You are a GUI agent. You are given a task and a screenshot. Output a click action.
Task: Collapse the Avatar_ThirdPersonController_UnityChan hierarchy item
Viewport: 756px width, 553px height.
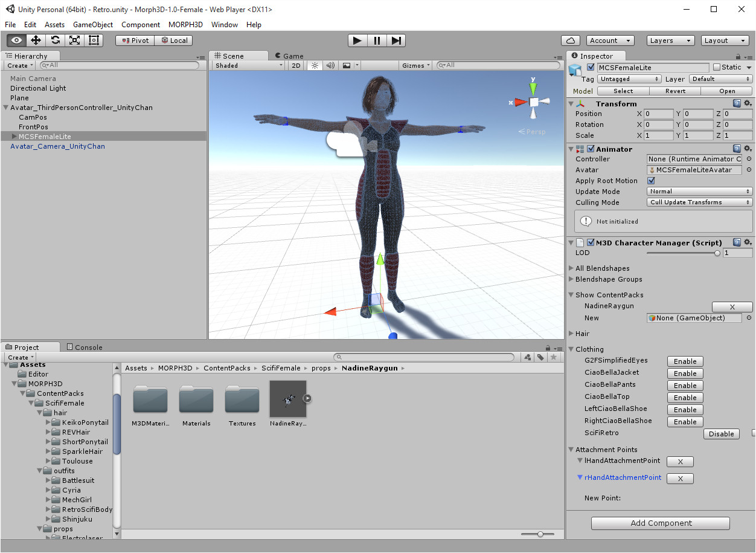coord(5,107)
